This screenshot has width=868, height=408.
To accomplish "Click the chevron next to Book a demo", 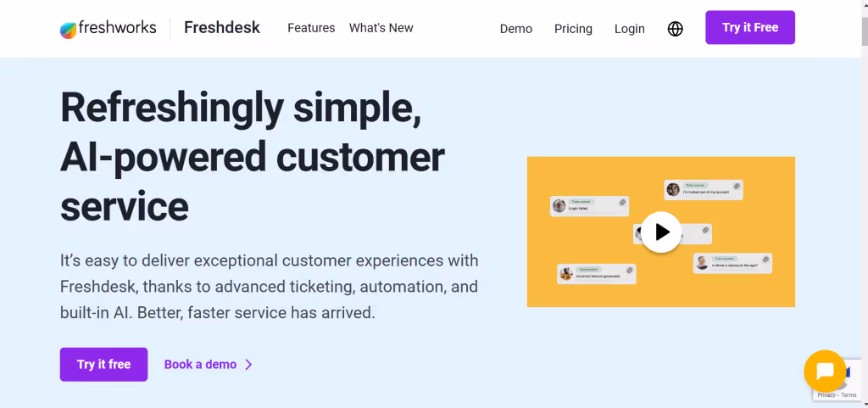I will 248,364.
